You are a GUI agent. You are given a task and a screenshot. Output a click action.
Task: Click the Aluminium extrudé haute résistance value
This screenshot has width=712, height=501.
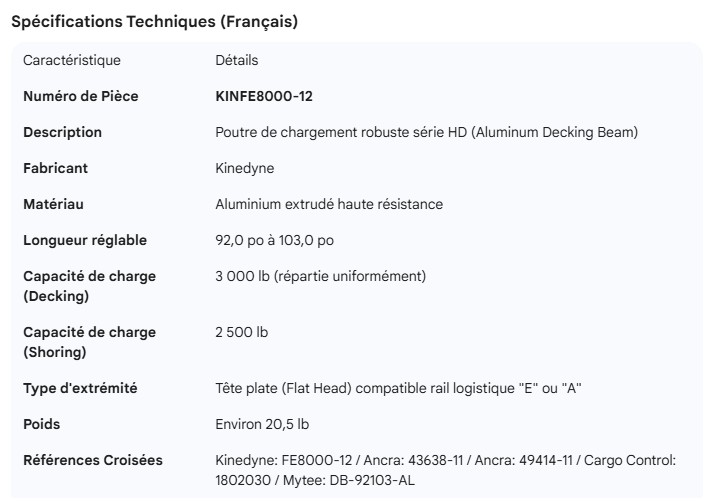(x=329, y=204)
